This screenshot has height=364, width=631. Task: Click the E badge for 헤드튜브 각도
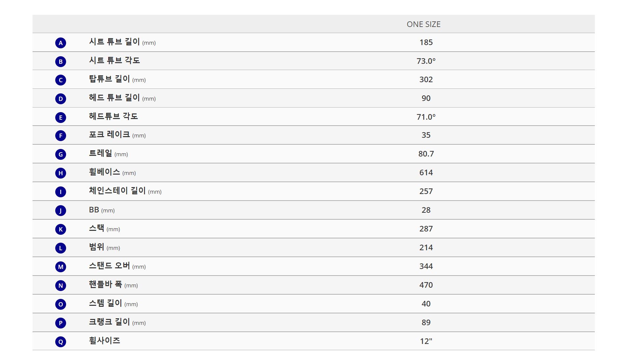pos(61,117)
